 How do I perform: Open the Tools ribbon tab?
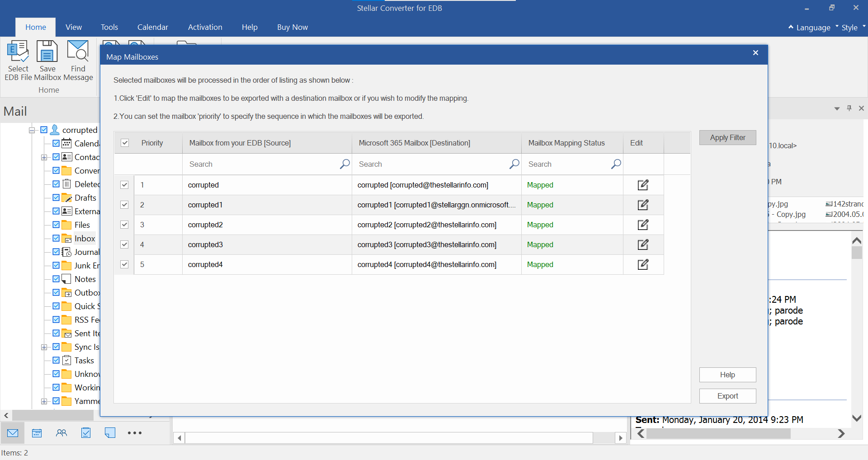(x=109, y=27)
